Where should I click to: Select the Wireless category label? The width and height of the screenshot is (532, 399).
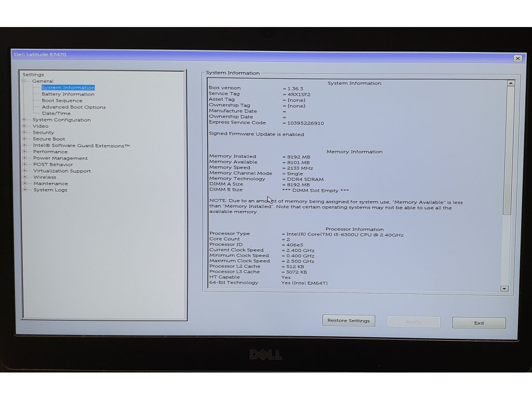point(45,177)
